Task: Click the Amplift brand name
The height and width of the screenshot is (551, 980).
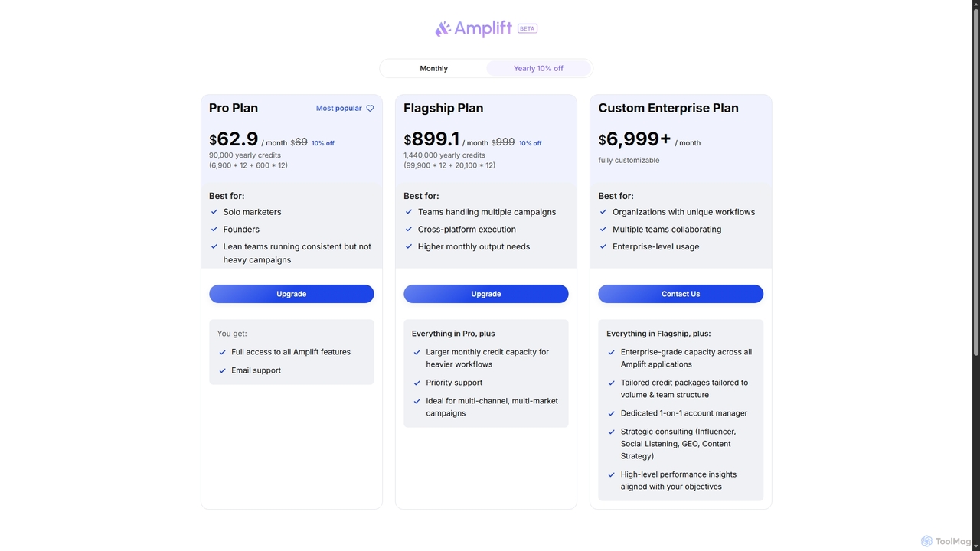Action: tap(483, 29)
